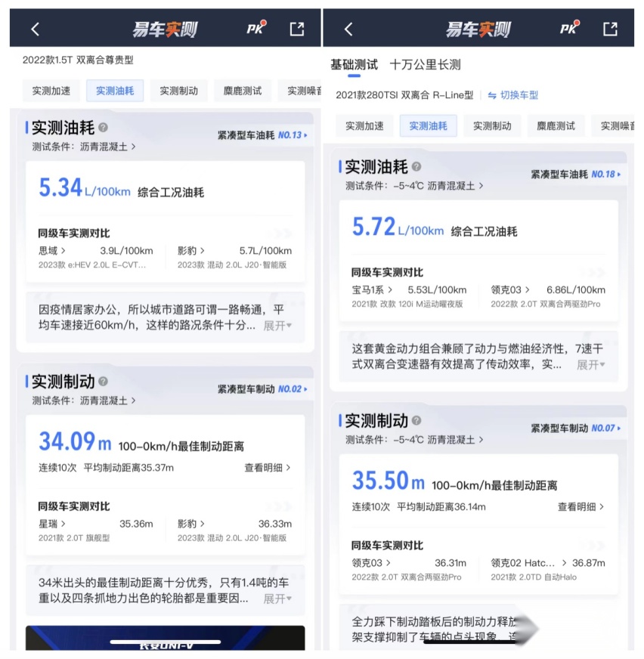Viewport: 644px width, 659px height.
Task: Open 紧凑型车油耗 NO.18 ranking
Action: point(575,174)
